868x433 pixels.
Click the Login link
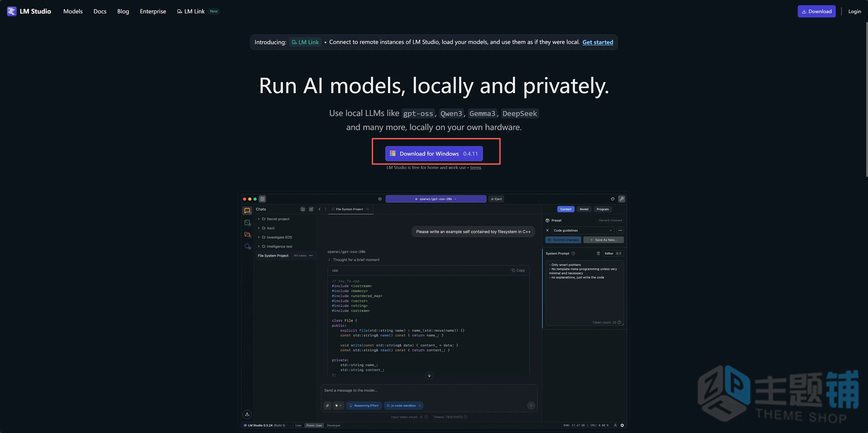(x=855, y=11)
